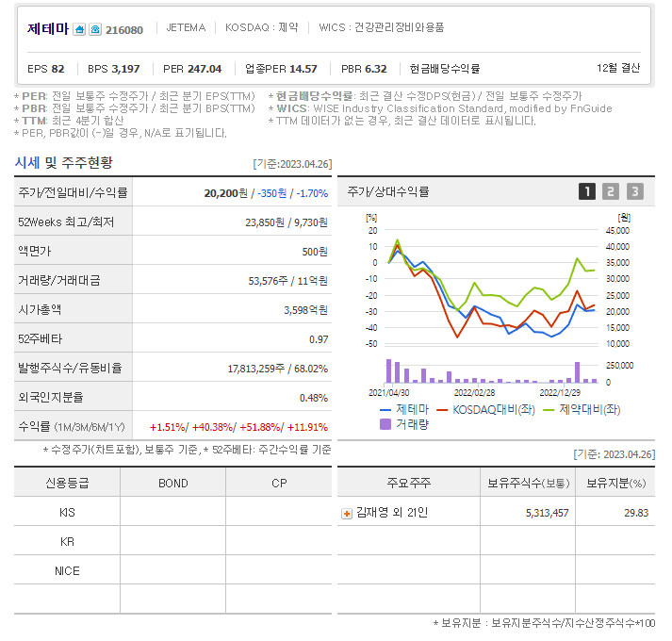Select the par value 500원
Screen dimensions: 672x641
pyautogui.click(x=315, y=252)
